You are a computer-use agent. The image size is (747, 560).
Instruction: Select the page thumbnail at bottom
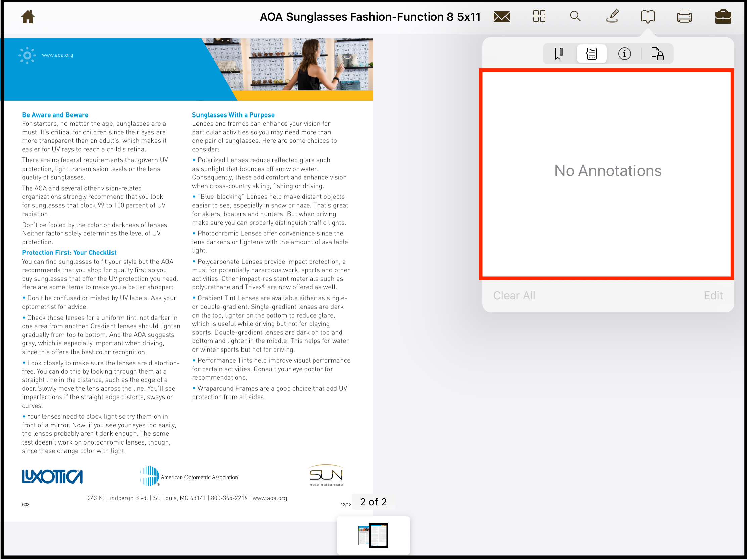(373, 535)
